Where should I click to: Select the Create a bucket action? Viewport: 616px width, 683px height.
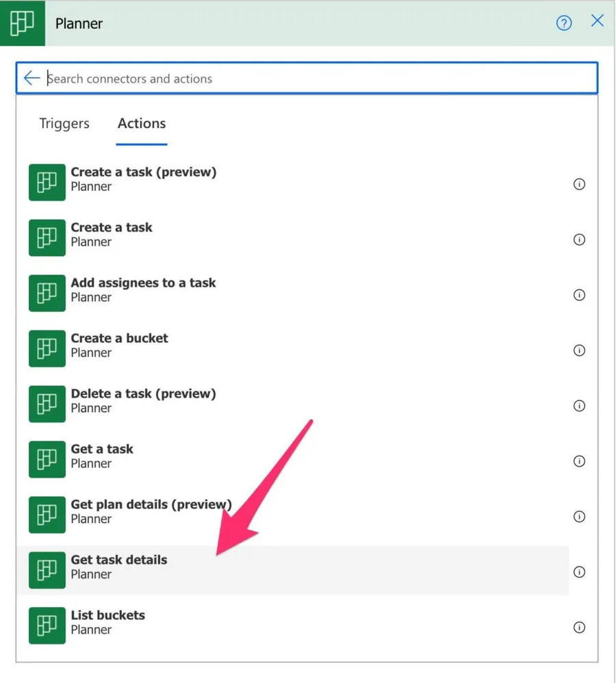(119, 346)
